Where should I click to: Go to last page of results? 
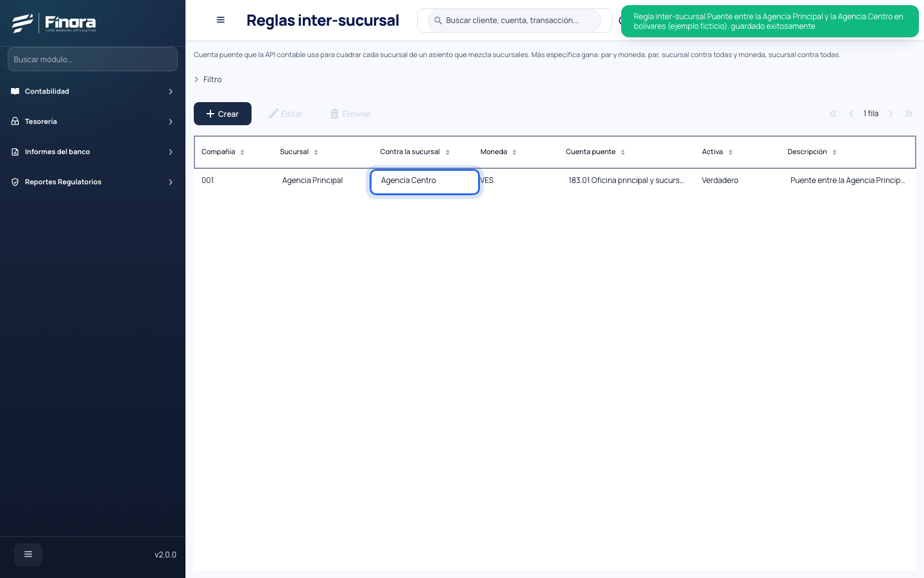point(909,114)
